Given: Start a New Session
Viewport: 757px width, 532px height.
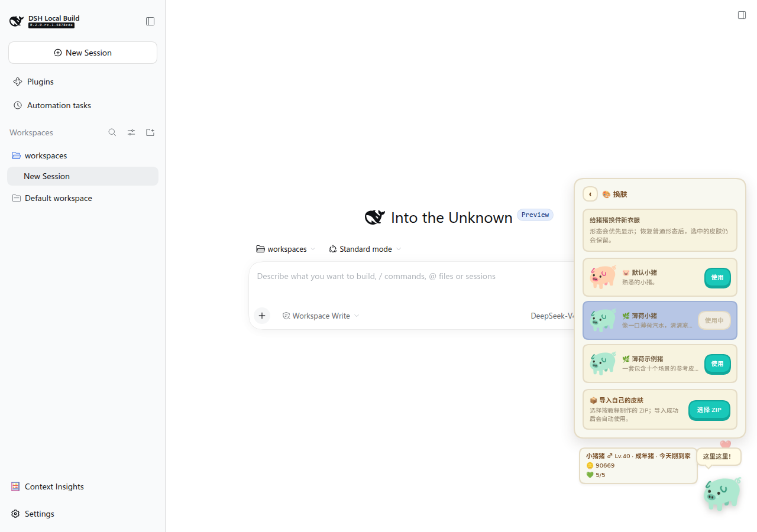Looking at the screenshot, I should [83, 53].
